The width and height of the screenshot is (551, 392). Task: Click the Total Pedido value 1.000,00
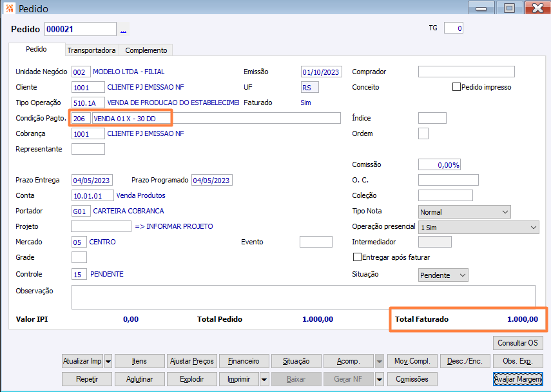[x=318, y=319]
